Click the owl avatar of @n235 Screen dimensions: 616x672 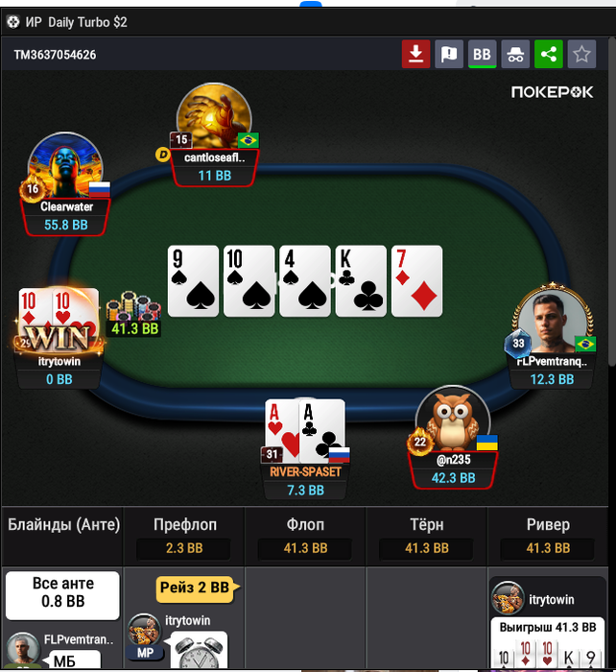pyautogui.click(x=453, y=420)
